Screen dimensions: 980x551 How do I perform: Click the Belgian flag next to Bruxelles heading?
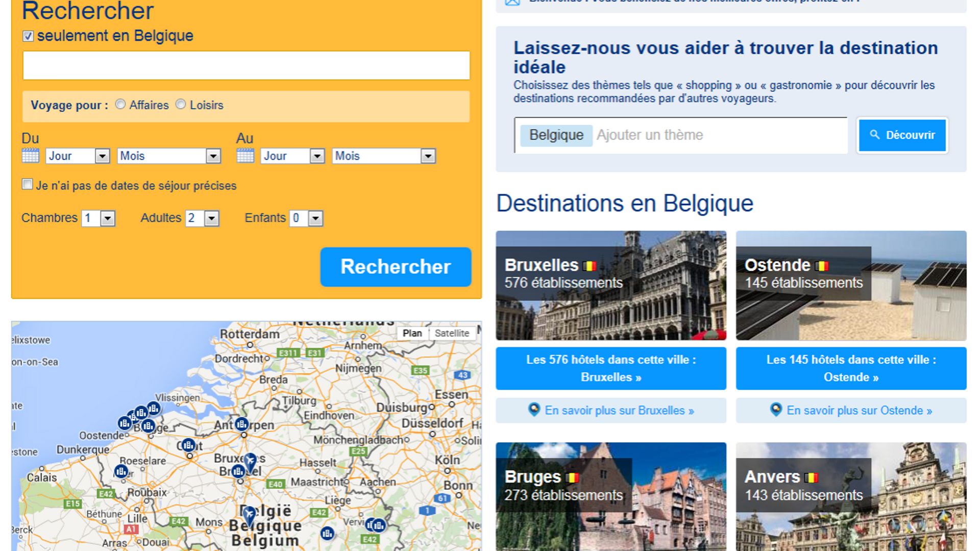coord(590,265)
